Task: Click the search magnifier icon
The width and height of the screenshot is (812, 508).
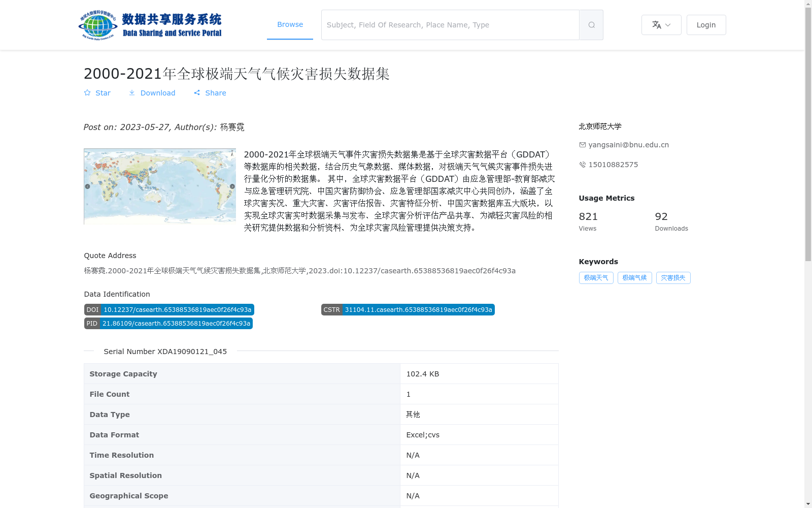Action: 591,25
